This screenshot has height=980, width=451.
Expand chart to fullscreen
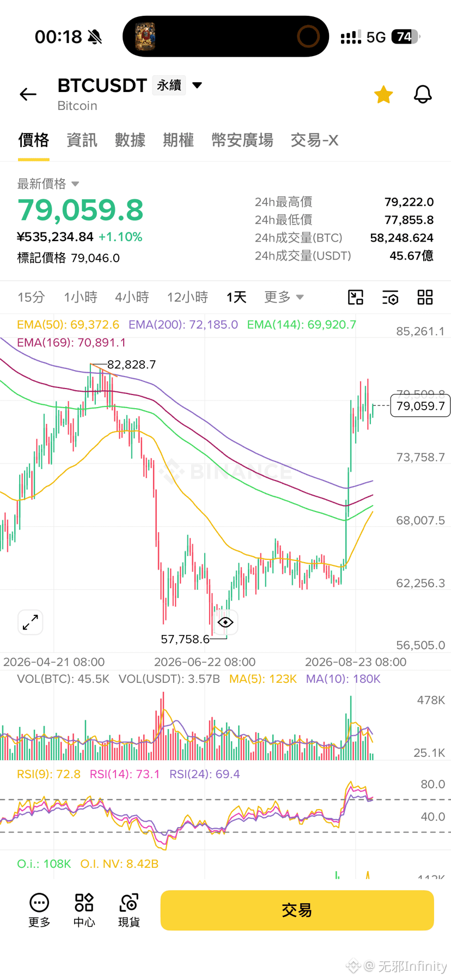(x=31, y=622)
